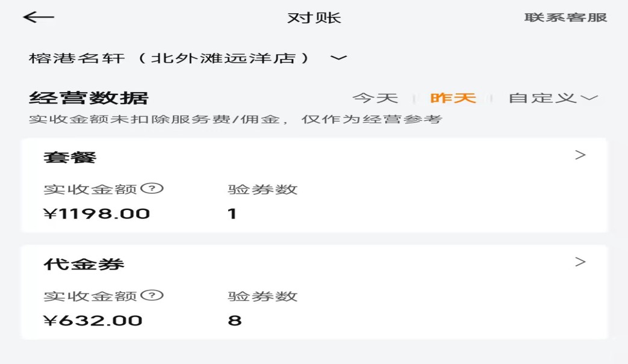Open 代金券 details via right arrow
Screen dimensions: 628x364
580,262
